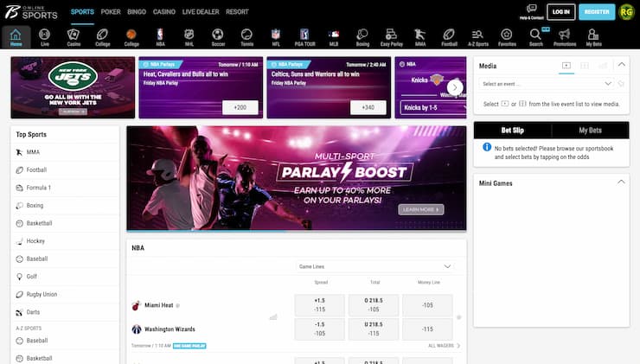Open the RESORT top tab
The width and height of the screenshot is (640, 364).
[x=237, y=12]
